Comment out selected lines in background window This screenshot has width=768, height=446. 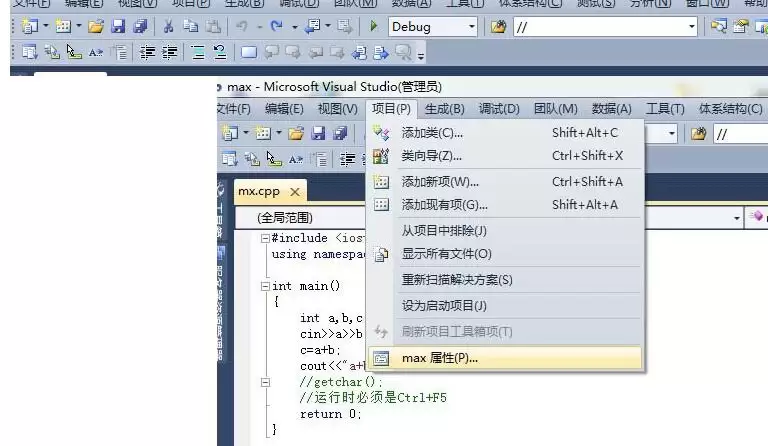(x=198, y=52)
